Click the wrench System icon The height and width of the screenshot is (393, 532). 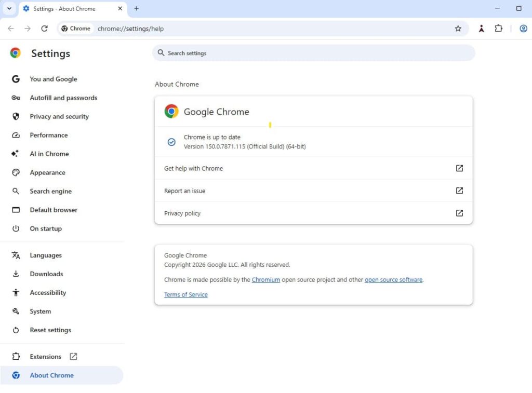click(x=16, y=311)
